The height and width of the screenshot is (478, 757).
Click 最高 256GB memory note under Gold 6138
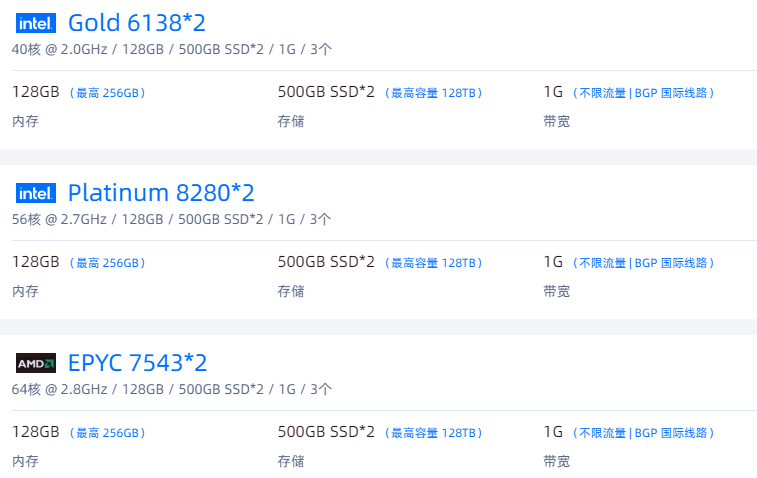[107, 93]
